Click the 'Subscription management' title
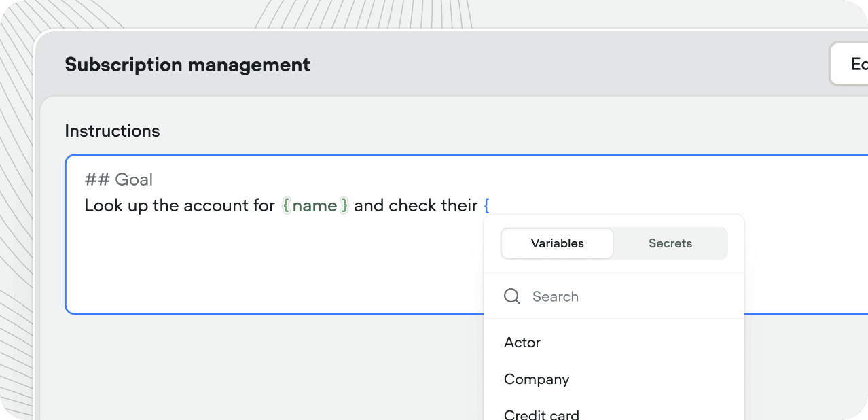The height and width of the screenshot is (420, 868). pyautogui.click(x=187, y=65)
